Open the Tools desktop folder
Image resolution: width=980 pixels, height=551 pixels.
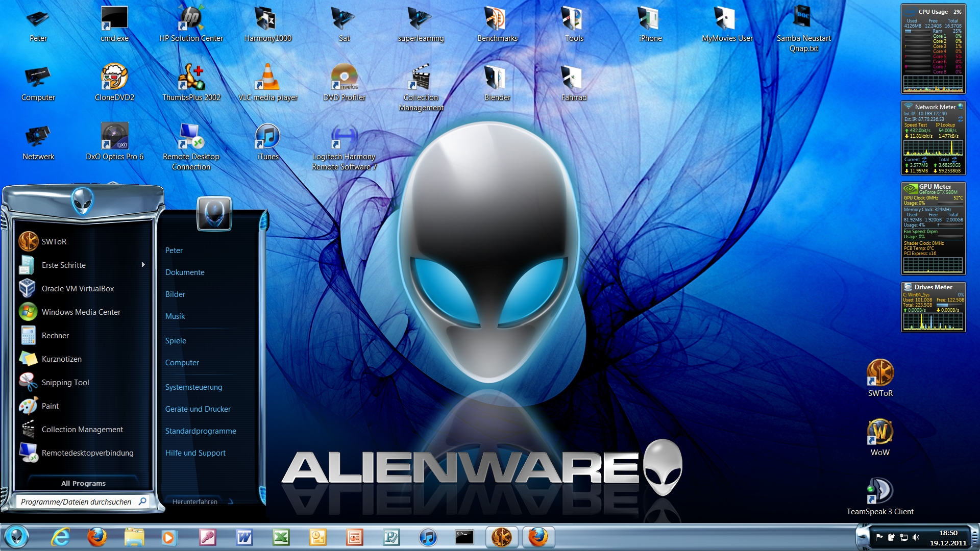(x=574, y=24)
